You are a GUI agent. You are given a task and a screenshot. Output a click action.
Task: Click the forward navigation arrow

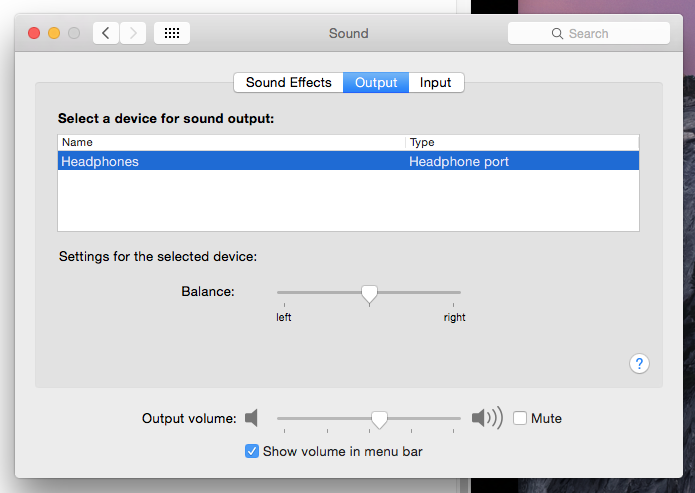point(132,33)
